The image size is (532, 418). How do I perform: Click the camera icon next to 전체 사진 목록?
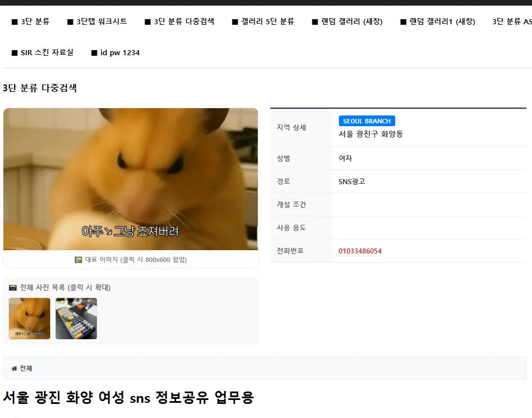pyautogui.click(x=13, y=288)
